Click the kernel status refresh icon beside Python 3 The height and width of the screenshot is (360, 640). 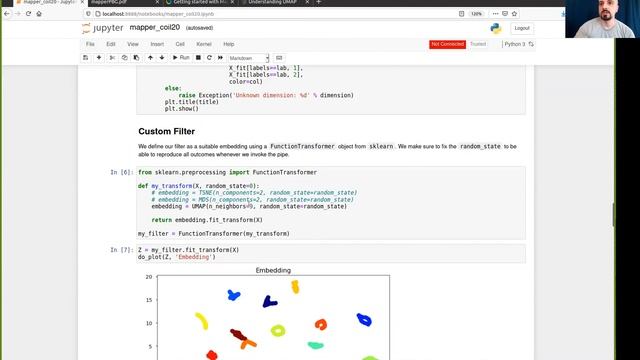point(531,44)
